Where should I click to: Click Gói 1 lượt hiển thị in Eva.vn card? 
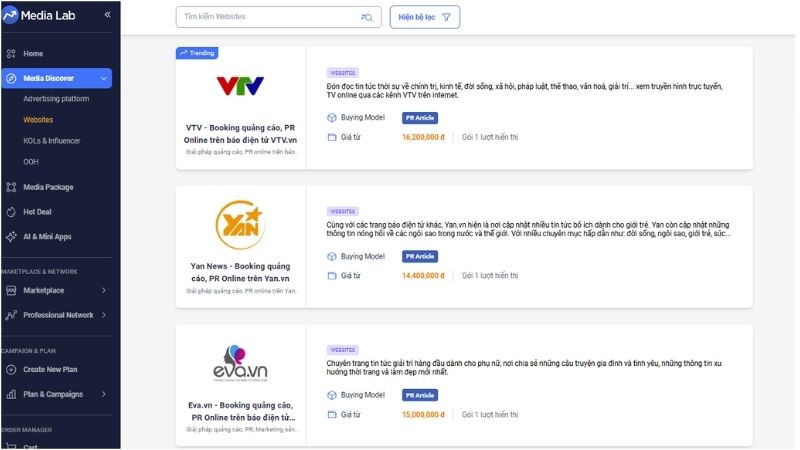click(490, 415)
